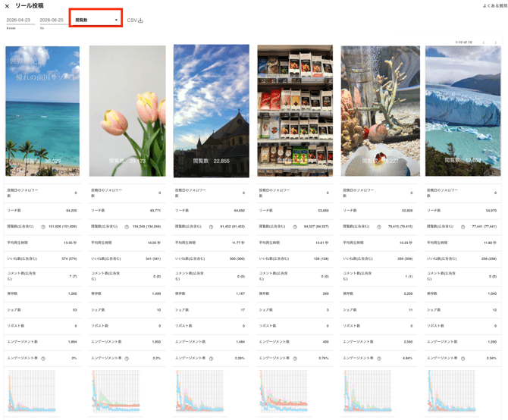Open the tropical beach reel thumbnail
The height and width of the screenshot is (420, 508).
42,111
